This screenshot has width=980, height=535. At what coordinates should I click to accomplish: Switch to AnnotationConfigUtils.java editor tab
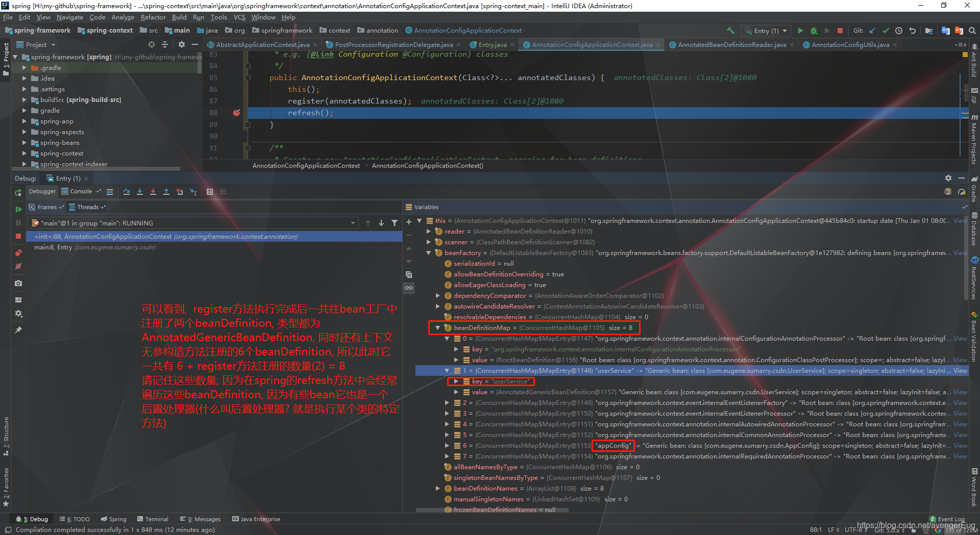(850, 45)
